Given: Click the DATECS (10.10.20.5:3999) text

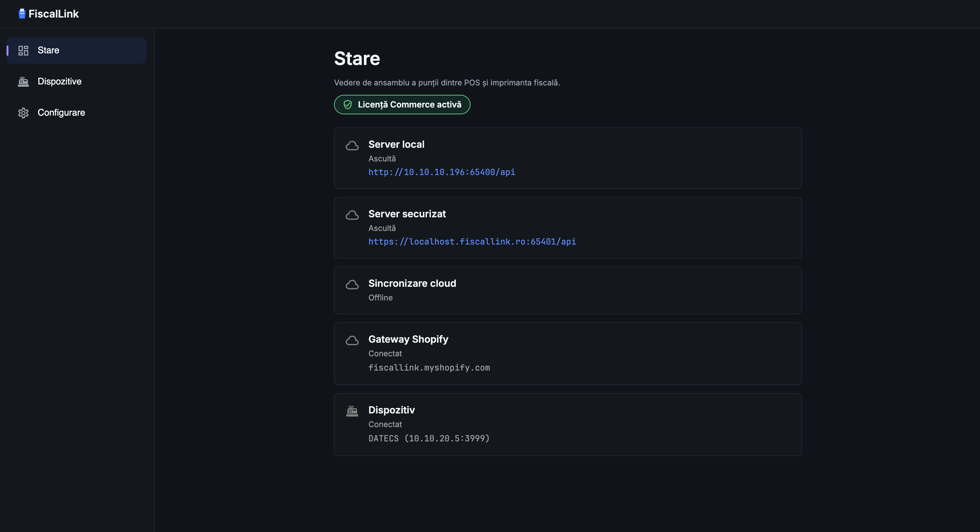Looking at the screenshot, I should click(429, 438).
